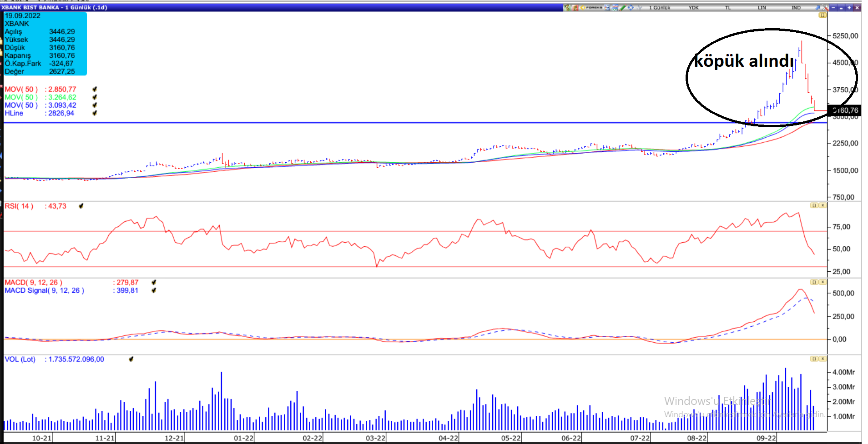Image resolution: width=868 pixels, height=444 pixels.
Task: Maximize the MACD pane with bracket button
Action: (x=814, y=282)
